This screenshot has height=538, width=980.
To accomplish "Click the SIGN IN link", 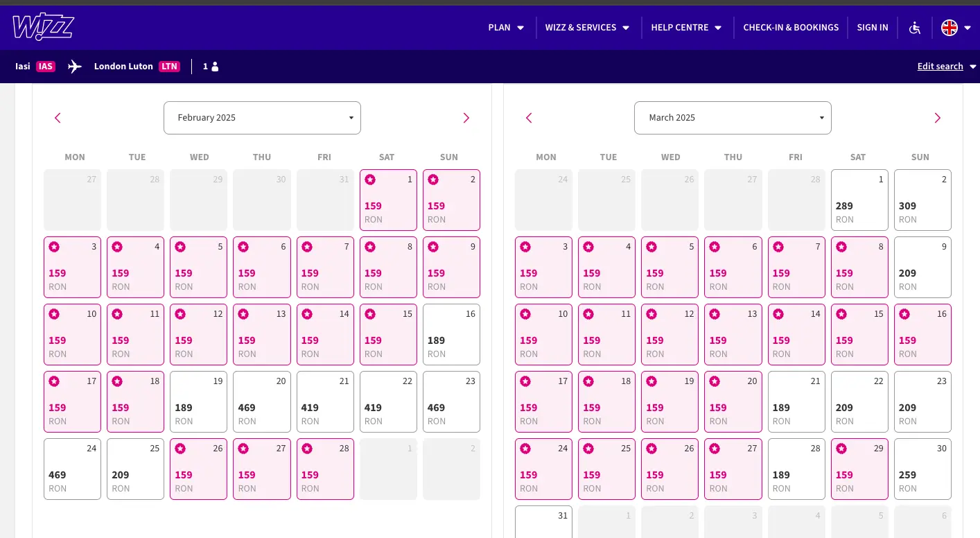I will coord(873,28).
